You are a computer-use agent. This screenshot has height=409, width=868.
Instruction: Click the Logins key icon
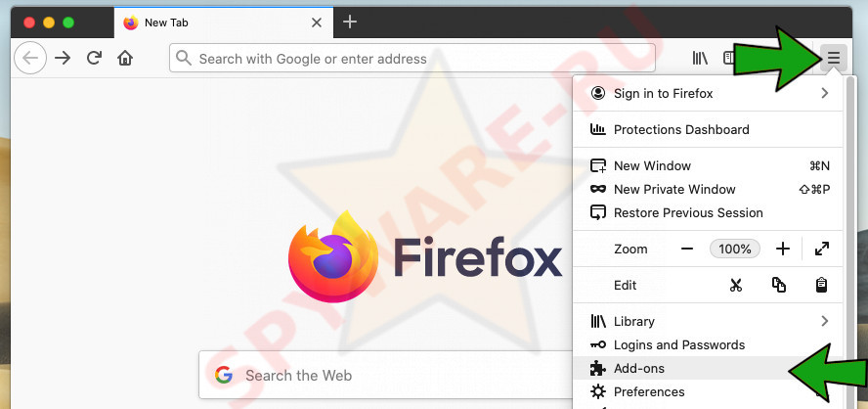[x=598, y=344]
